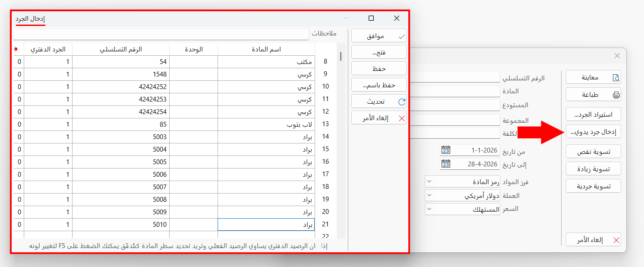Viewport: 644px width, 267px height.
Task: Close the إدخال الجرد window
Action: pos(397,18)
